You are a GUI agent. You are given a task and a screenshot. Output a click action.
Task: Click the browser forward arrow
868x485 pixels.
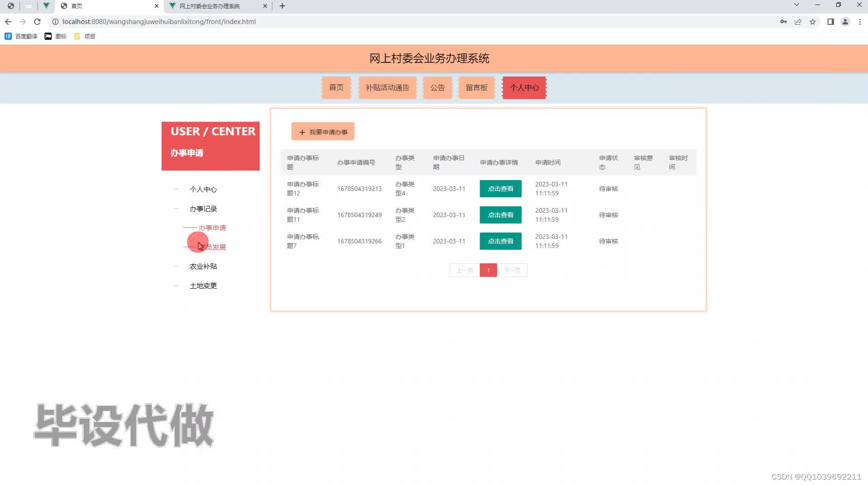[x=23, y=22]
